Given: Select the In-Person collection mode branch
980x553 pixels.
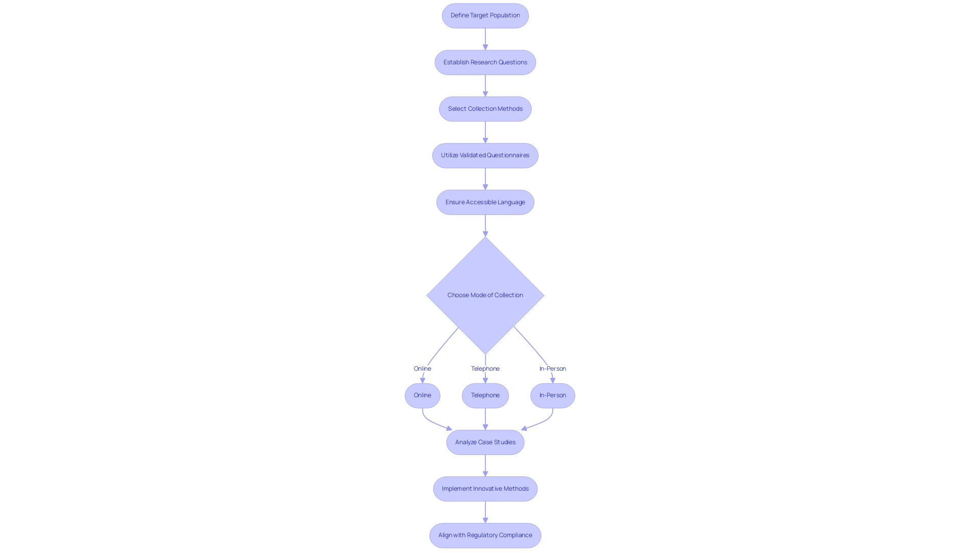Looking at the screenshot, I should 553,395.
